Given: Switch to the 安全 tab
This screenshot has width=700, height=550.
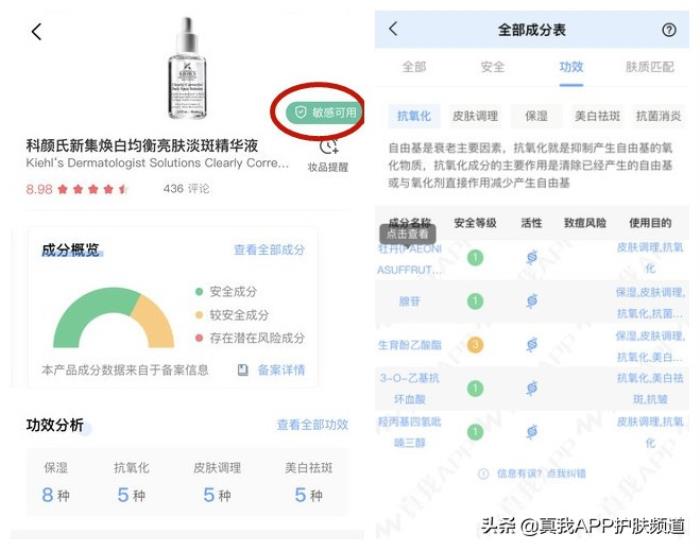Looking at the screenshot, I should 492,67.
